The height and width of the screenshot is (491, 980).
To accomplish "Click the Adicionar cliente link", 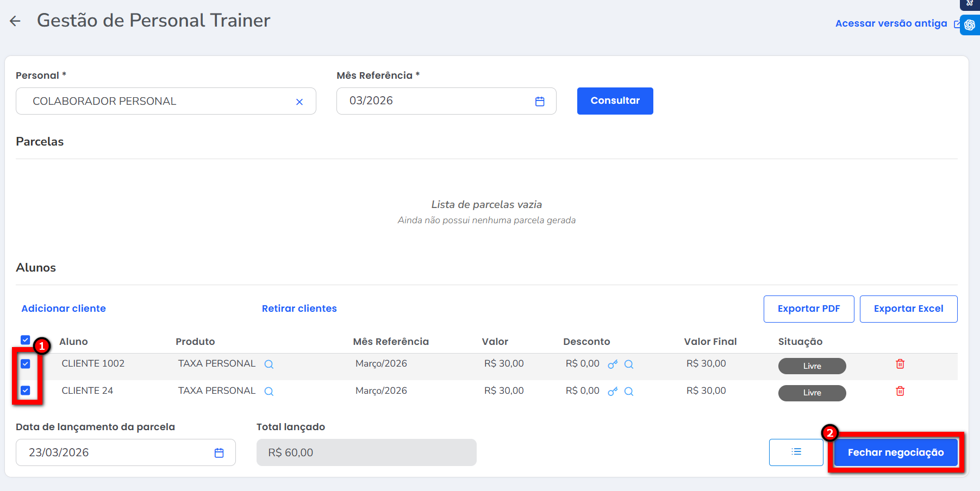I will pyautogui.click(x=64, y=309).
